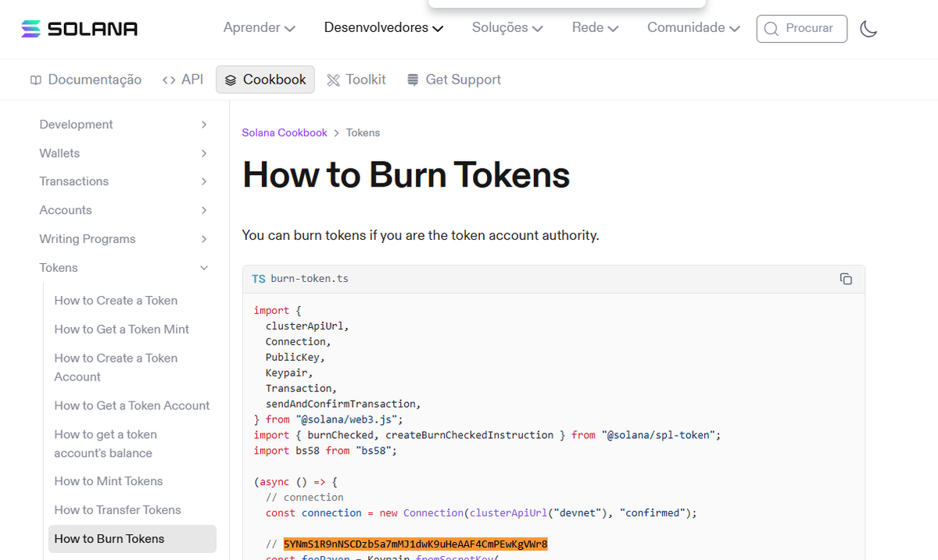Open How to get a token account's balance

[106, 444]
